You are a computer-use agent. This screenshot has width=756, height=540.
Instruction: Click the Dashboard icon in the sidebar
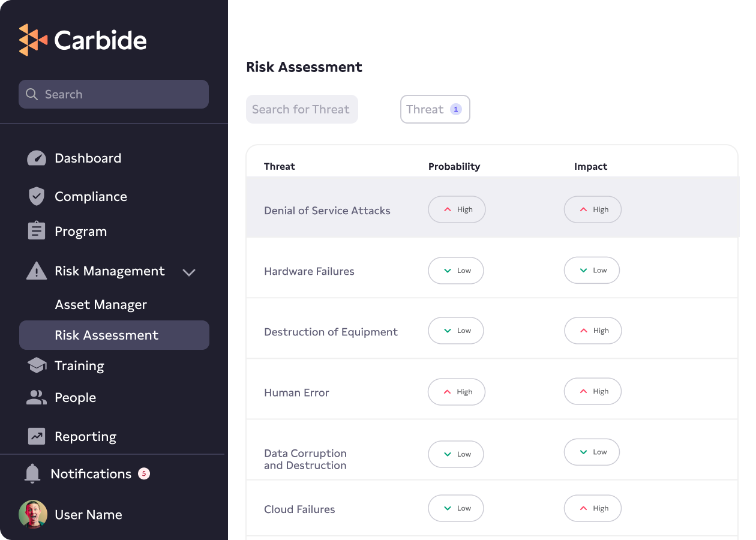pyautogui.click(x=36, y=158)
